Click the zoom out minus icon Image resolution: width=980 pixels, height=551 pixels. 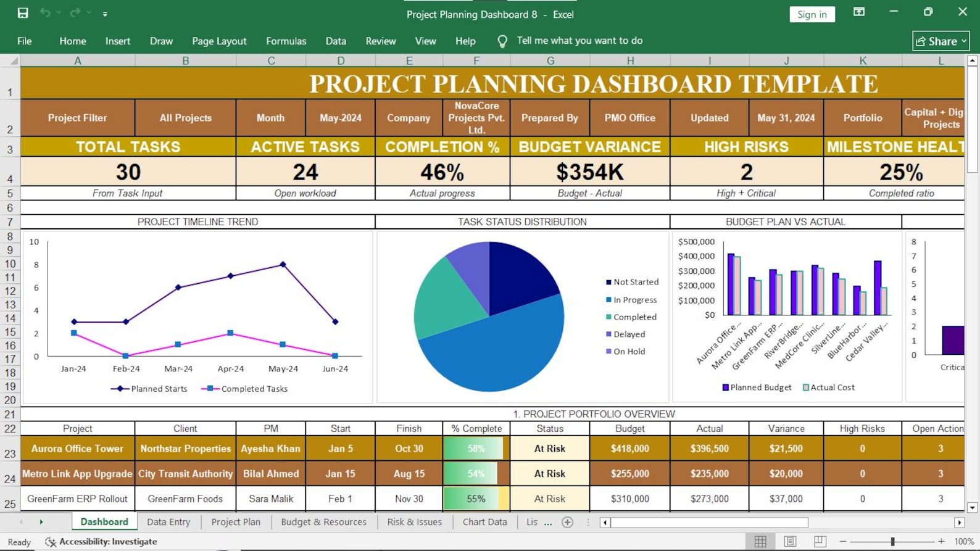(x=843, y=542)
